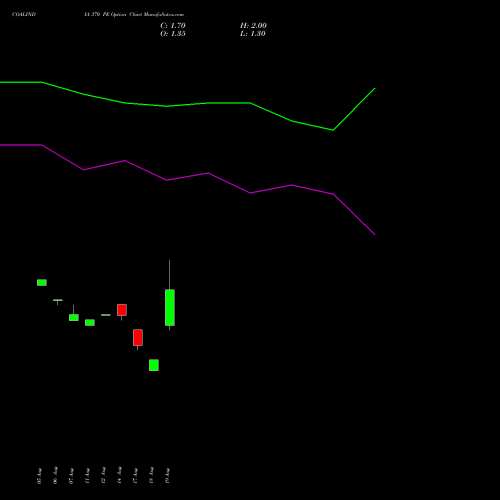Screen dimensions: 500x500
Task: Click the 370 PE Option chart title
Action: click(134, 14)
